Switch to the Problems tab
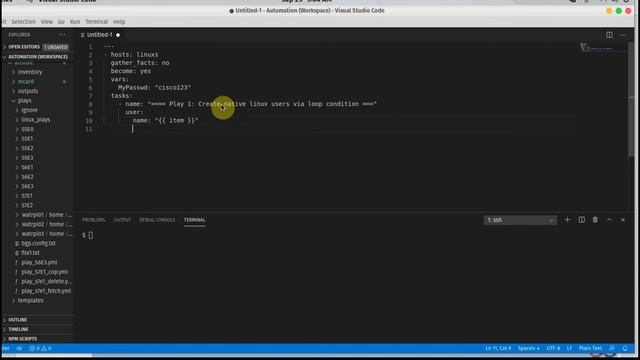 click(93, 220)
